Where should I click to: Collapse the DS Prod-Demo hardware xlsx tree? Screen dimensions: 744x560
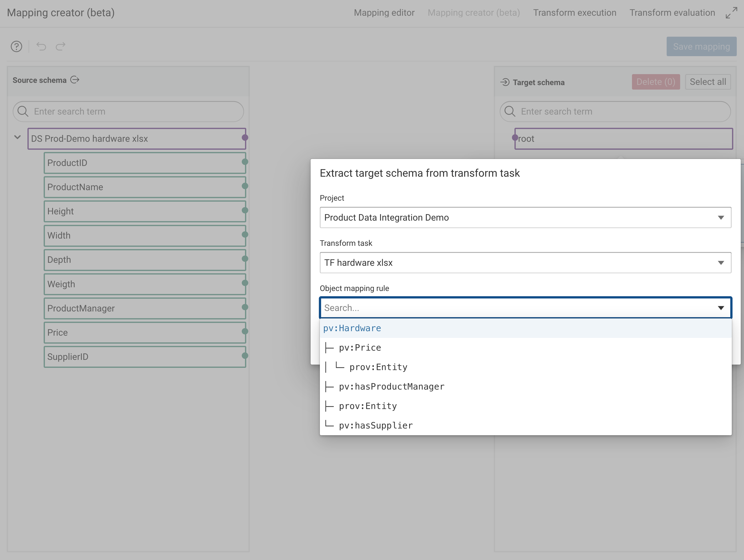click(x=17, y=138)
